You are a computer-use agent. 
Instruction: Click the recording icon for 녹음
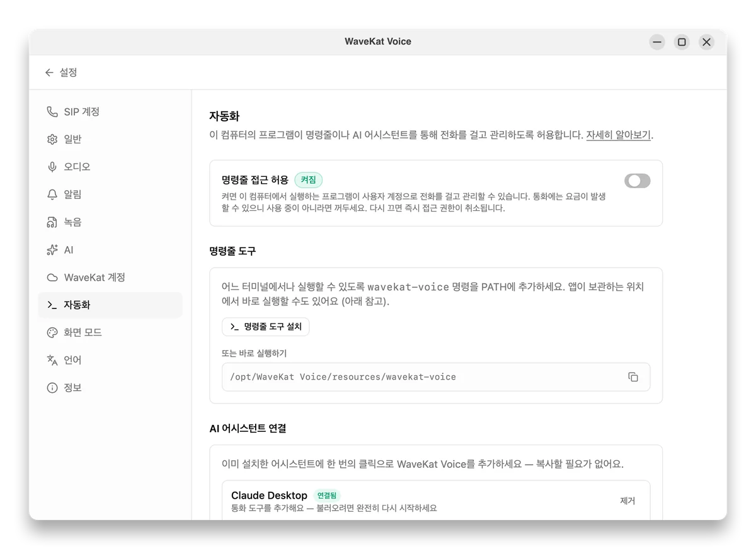[52, 222]
